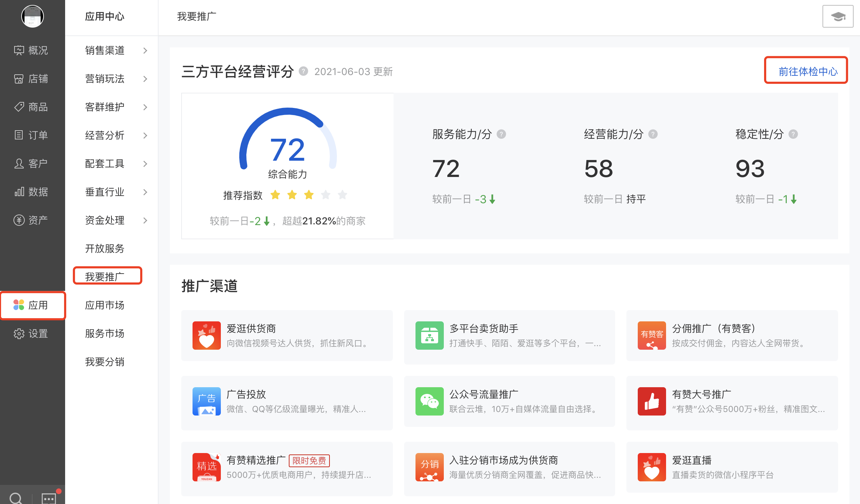Expand the 客群维护 chevron
Screen dimensions: 860x504
pos(145,107)
